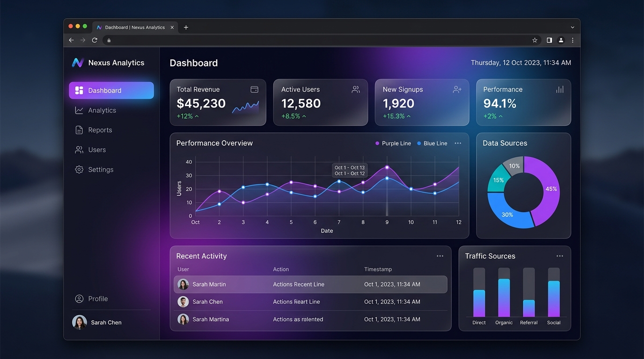The width and height of the screenshot is (644, 359).
Task: Toggle the Purple Line legend series
Action: 393,144
